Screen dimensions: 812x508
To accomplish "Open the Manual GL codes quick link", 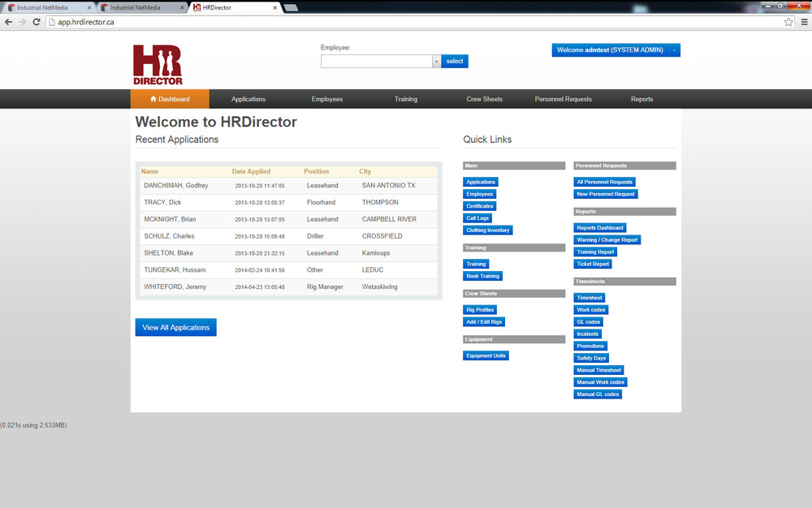I will click(598, 394).
